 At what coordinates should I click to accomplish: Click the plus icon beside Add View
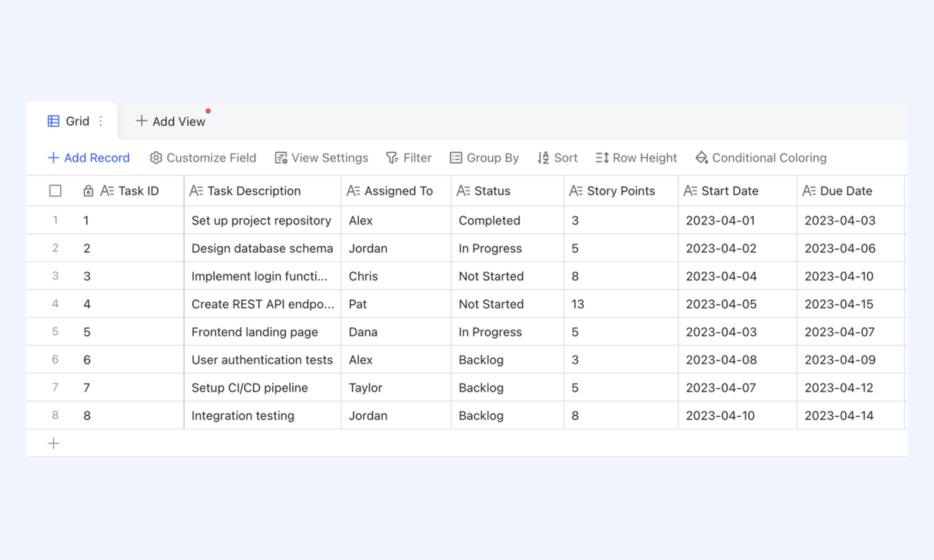tap(142, 121)
